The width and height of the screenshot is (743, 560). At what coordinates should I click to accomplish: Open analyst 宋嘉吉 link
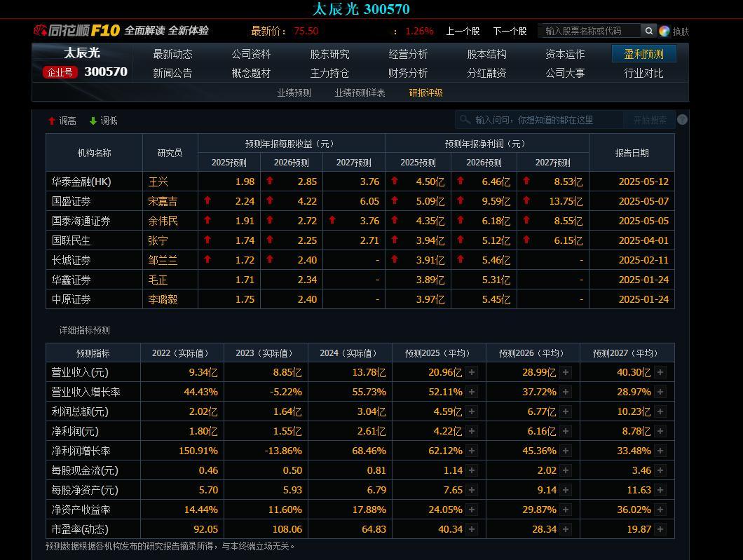click(163, 201)
